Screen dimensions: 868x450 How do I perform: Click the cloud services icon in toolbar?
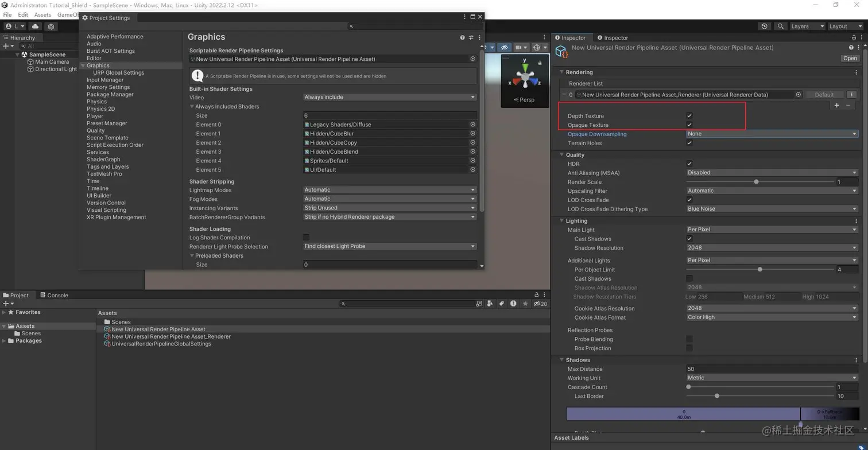[36, 26]
